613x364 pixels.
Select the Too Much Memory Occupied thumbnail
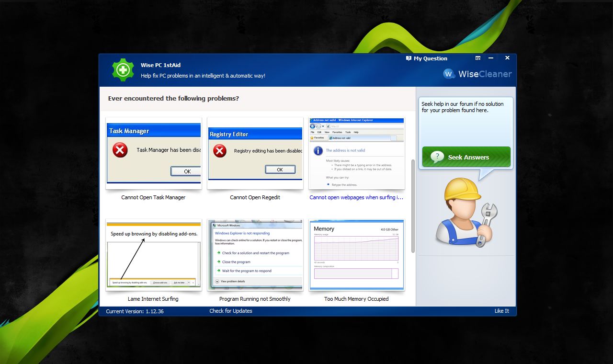click(356, 254)
